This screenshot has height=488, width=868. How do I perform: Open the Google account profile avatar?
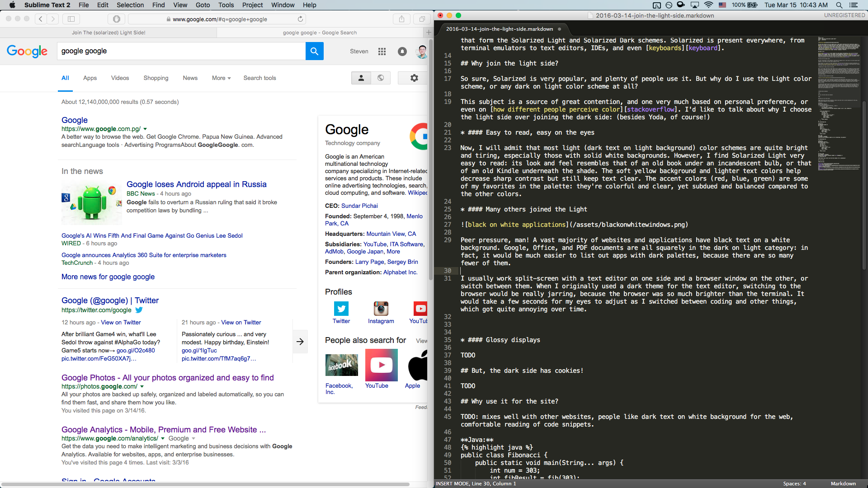pos(422,52)
